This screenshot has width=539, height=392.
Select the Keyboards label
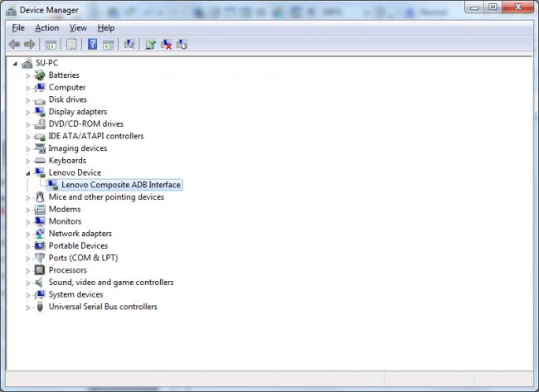[67, 161]
